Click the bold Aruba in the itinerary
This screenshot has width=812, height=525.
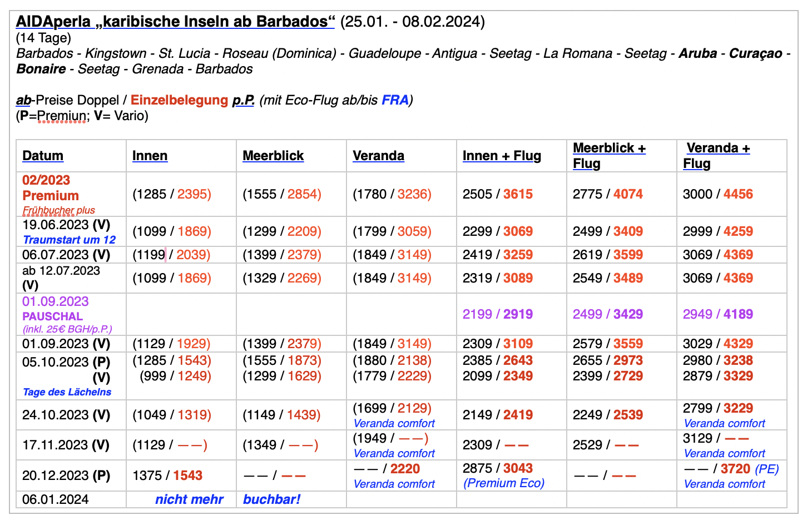click(697, 53)
